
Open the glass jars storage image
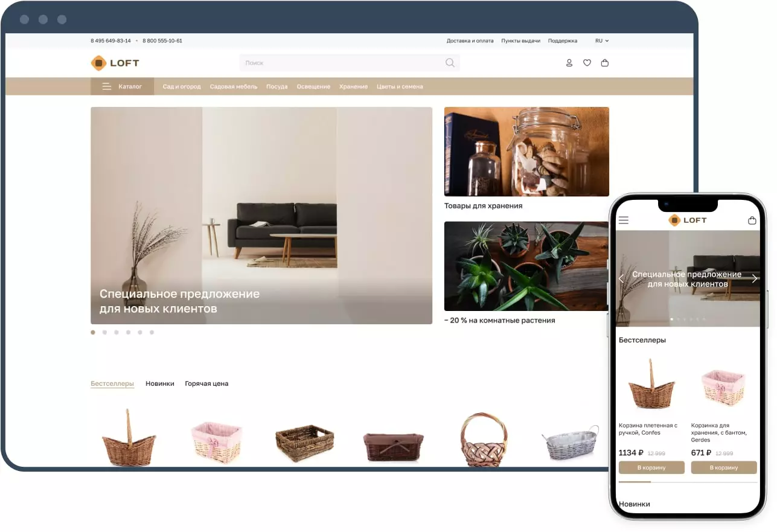tap(526, 152)
